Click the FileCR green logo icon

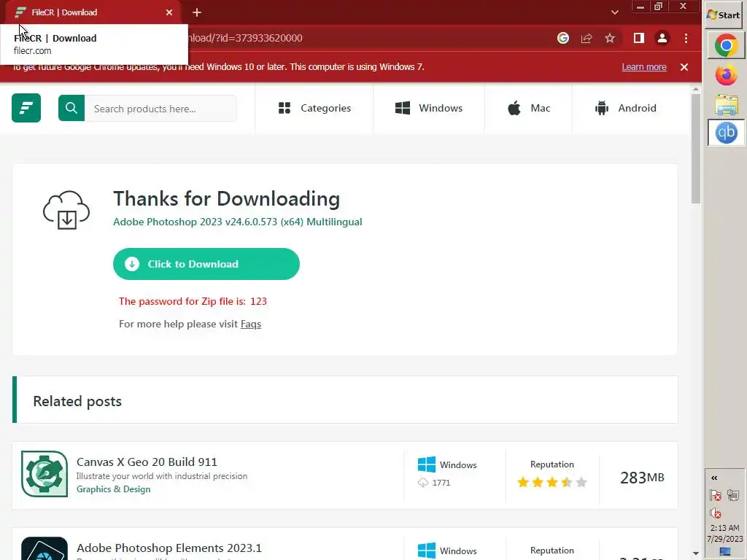click(x=26, y=108)
